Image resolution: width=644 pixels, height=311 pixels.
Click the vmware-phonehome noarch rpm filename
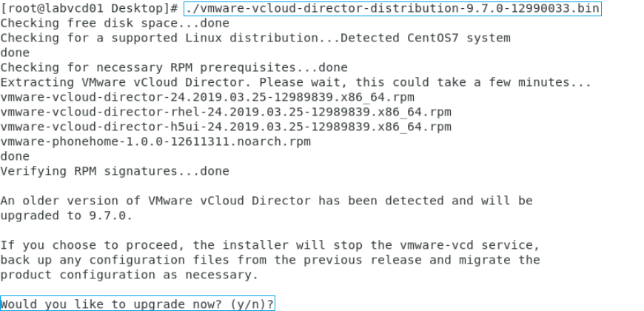click(x=155, y=141)
